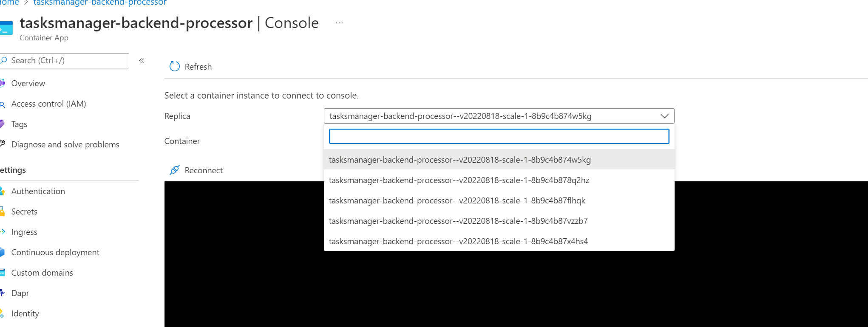
Task: Click the Refresh circular arrow icon
Action: pos(175,66)
